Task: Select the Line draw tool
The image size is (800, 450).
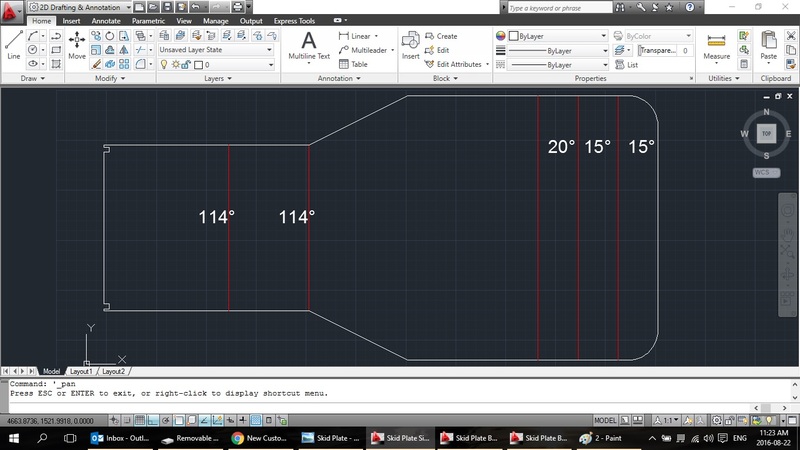Action: (14, 45)
